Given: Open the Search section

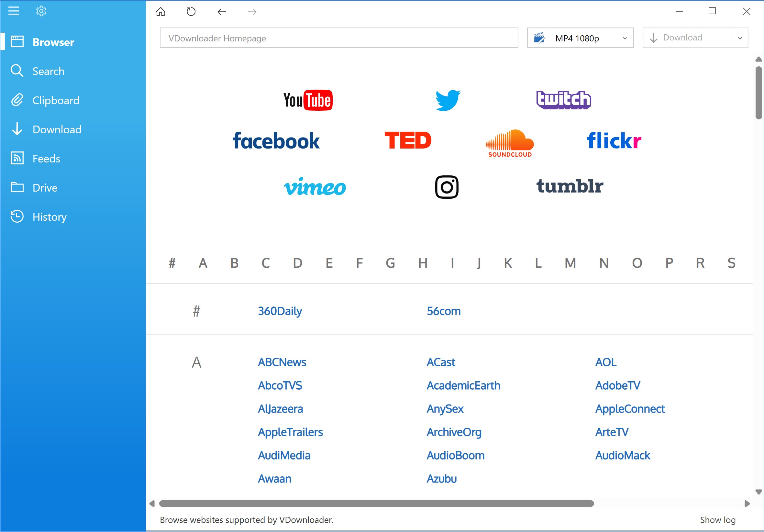Looking at the screenshot, I should (73, 71).
